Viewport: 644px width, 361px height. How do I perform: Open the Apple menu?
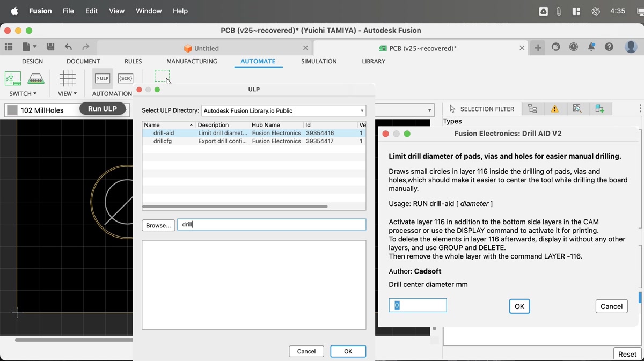click(14, 11)
